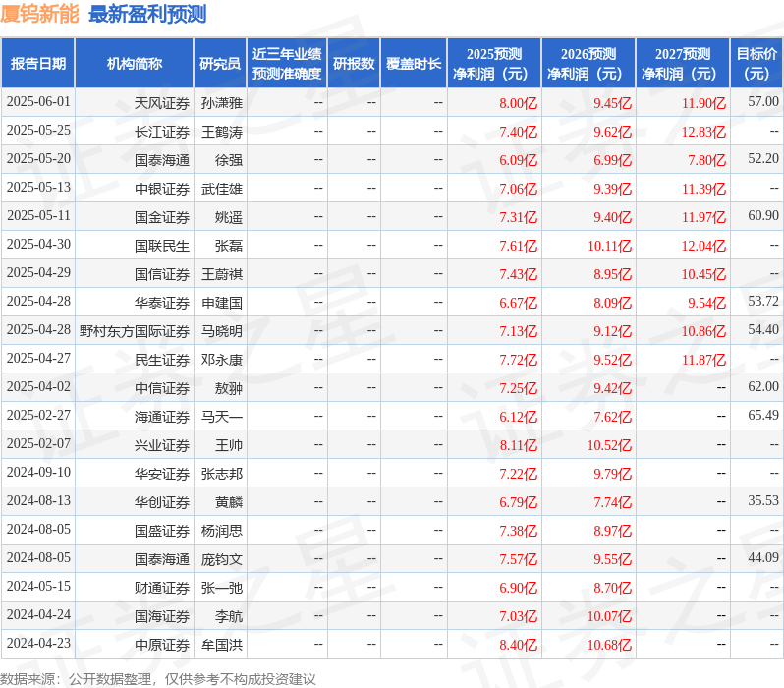This screenshot has height=688, width=784.
Task: Select 长江证券 institution cell
Action: pyautogui.click(x=162, y=132)
